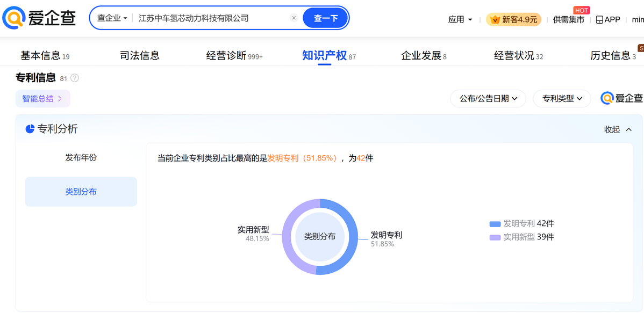Open the 专利类型 filter dropdown

click(x=562, y=99)
